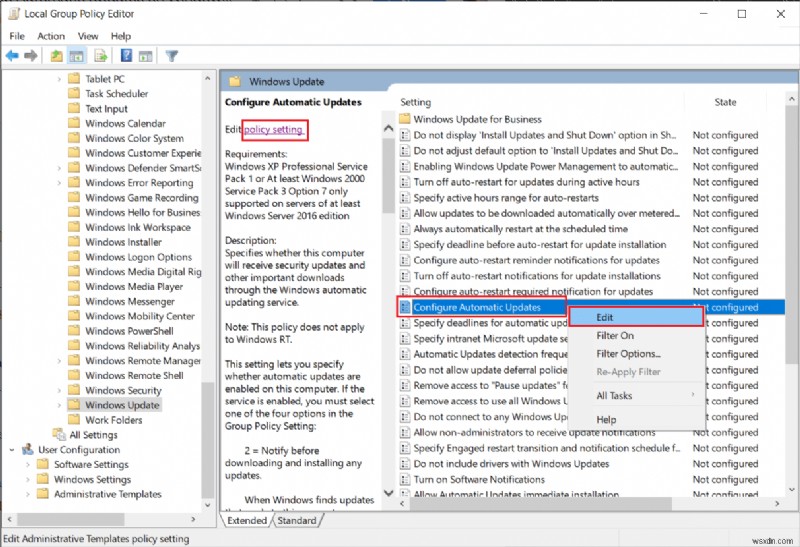Click the Back arrow toolbar icon
The image size is (800, 547).
[12, 56]
